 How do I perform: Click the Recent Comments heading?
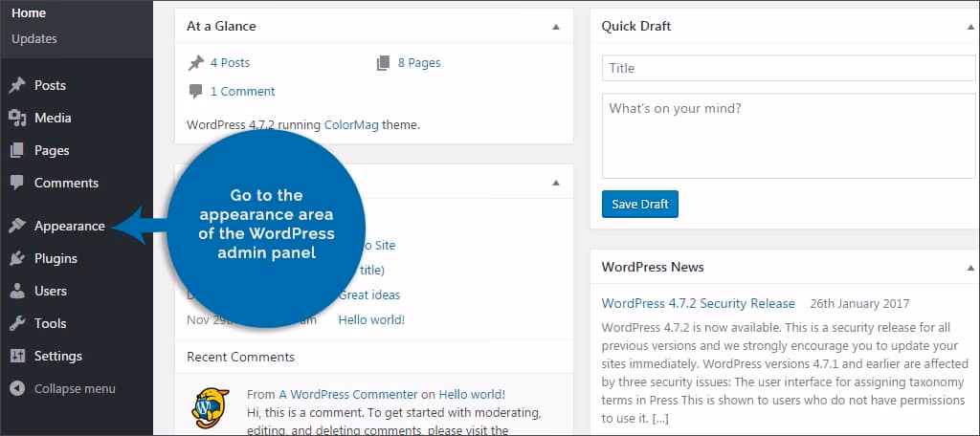(240, 358)
